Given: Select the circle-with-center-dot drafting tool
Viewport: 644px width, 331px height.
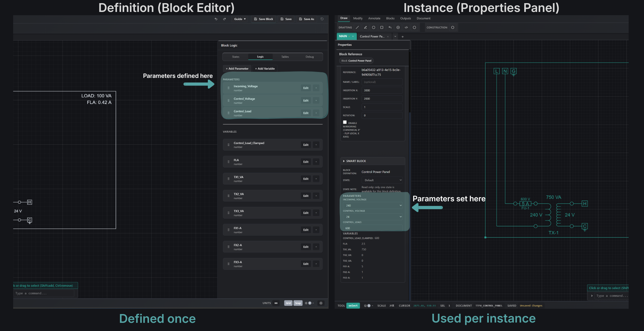Looking at the screenshot, I should 398,28.
